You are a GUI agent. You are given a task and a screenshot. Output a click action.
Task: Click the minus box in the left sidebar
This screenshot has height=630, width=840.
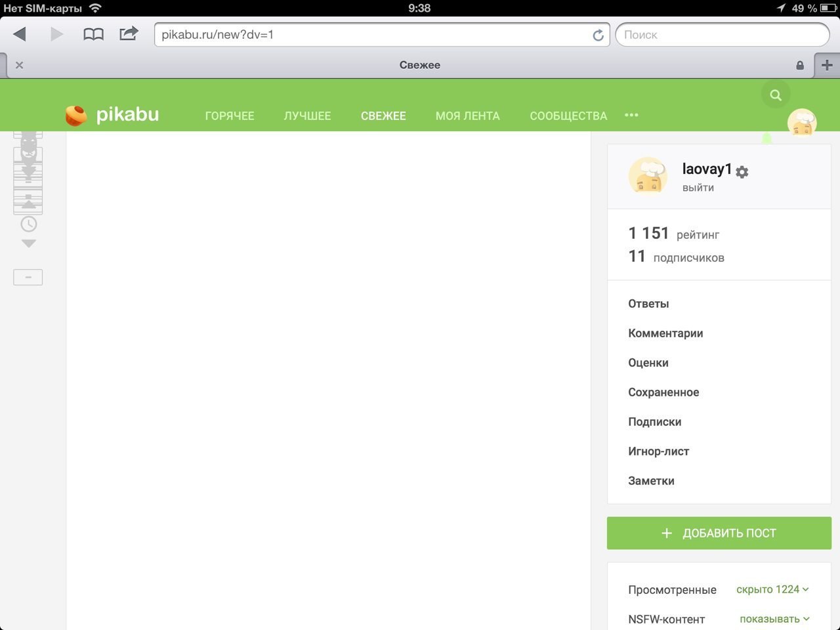[x=28, y=278]
